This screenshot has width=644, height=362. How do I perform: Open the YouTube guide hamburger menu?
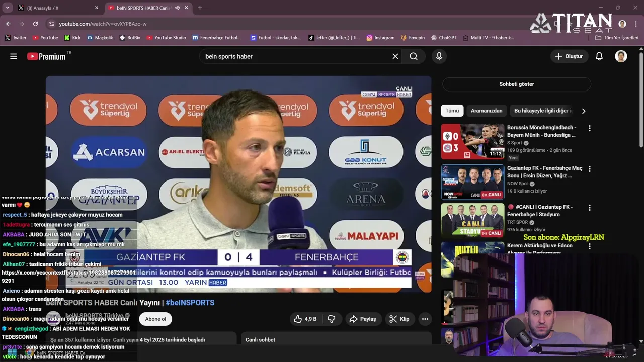pyautogui.click(x=14, y=56)
